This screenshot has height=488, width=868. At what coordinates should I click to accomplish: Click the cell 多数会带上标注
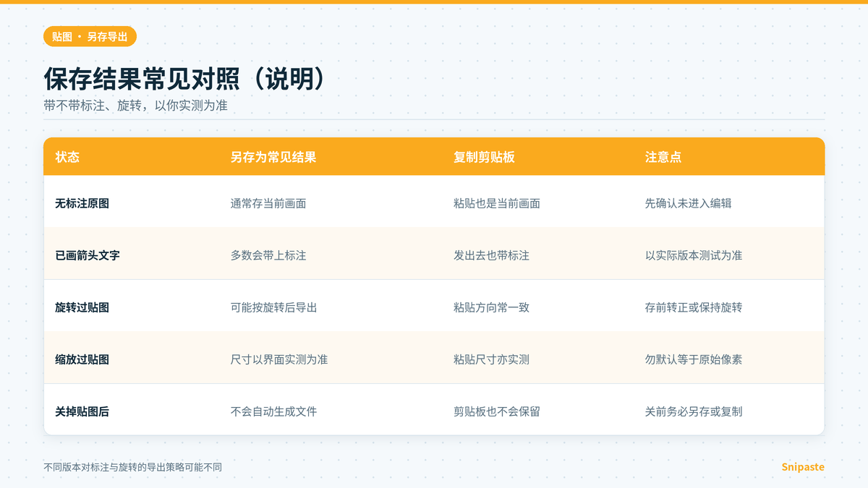click(268, 255)
